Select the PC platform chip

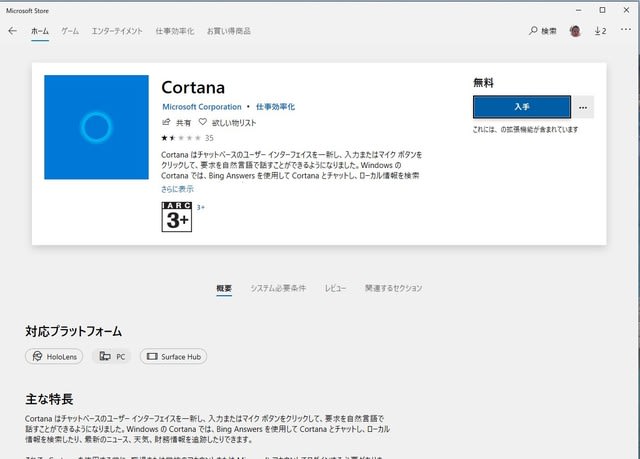point(112,357)
